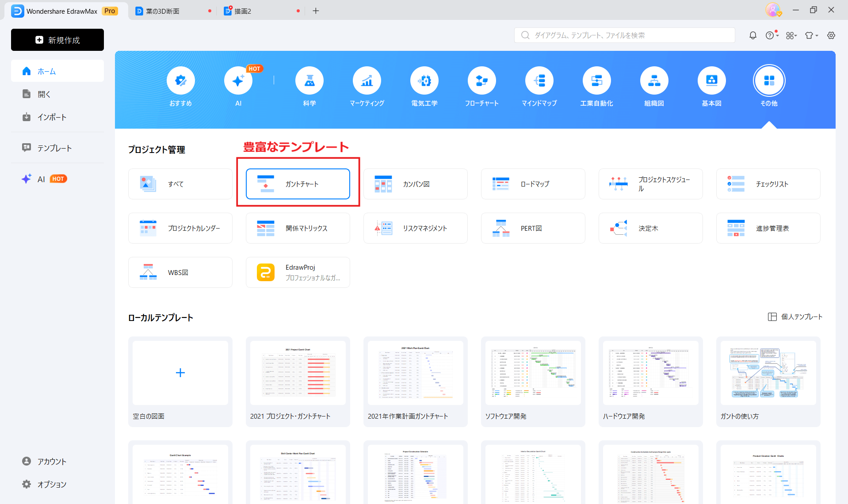848x504 pixels.
Task: Choose the マインドマップ category icon
Action: (x=539, y=81)
